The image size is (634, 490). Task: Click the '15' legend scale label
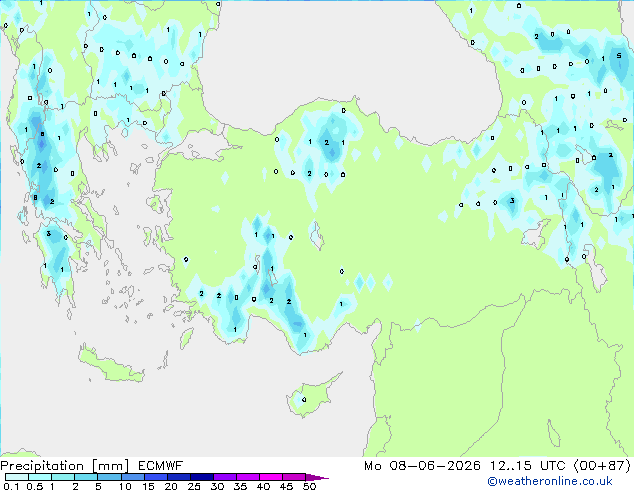[x=148, y=486]
